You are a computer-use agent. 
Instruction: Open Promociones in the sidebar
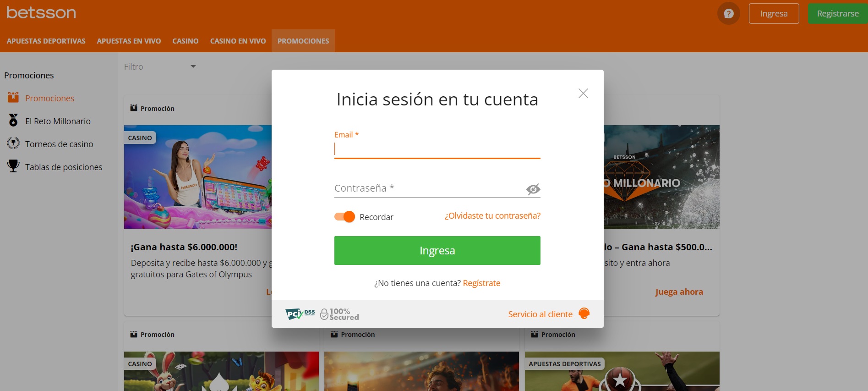[49, 98]
